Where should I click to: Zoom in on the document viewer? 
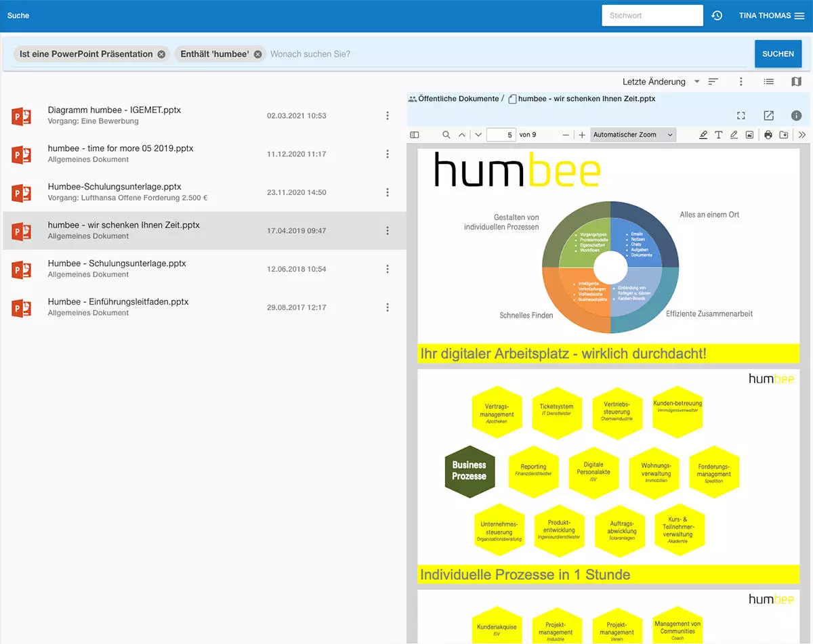pos(582,135)
